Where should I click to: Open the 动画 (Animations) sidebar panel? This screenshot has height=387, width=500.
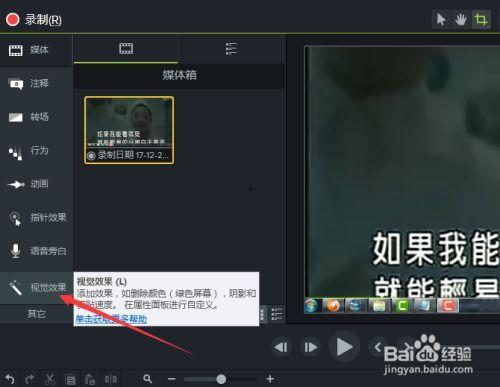pyautogui.click(x=36, y=184)
